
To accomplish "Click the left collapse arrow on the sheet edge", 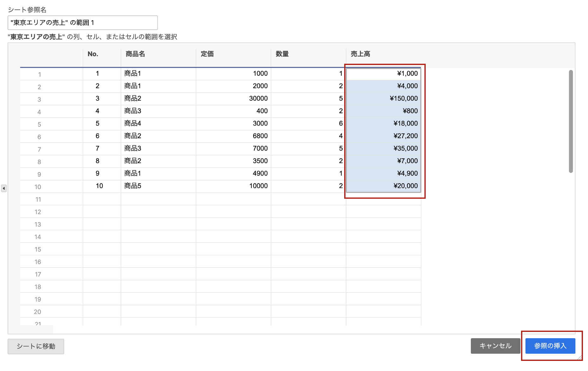I will coord(4,188).
